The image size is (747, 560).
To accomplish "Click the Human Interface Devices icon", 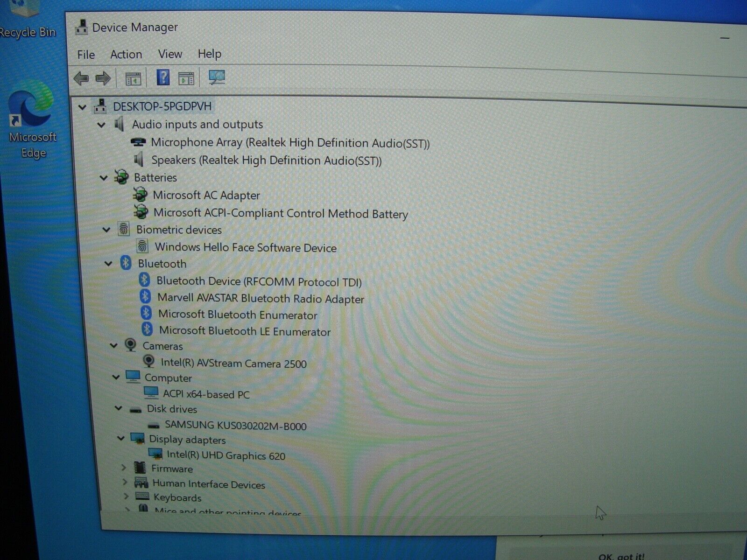I will [141, 483].
